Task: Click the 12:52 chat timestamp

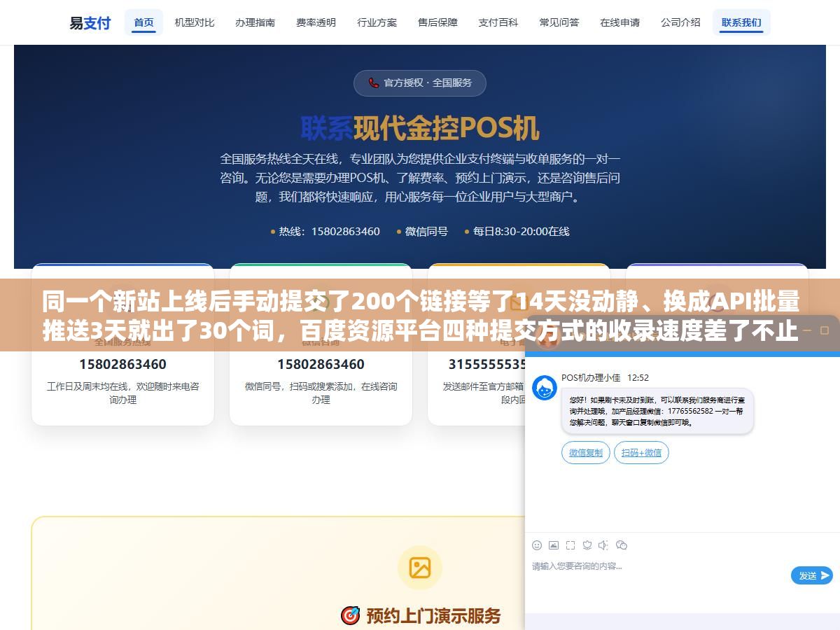Action: point(638,377)
